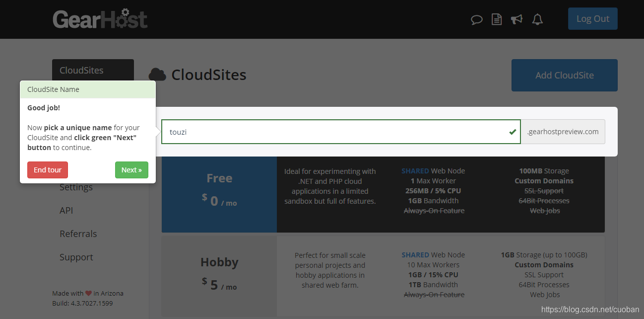The width and height of the screenshot is (644, 319).
Task: Click SSL Support in Free plan
Action: [544, 191]
